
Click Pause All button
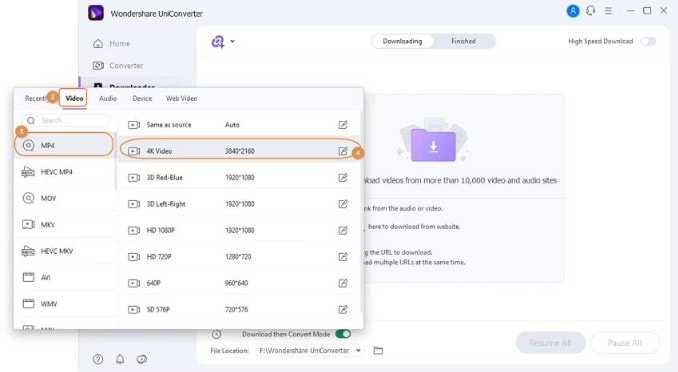coord(625,343)
